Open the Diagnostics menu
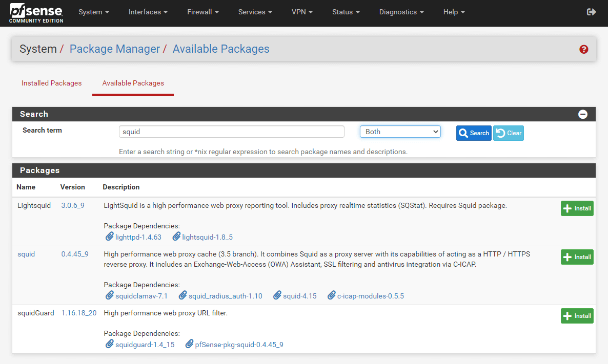 (x=401, y=12)
